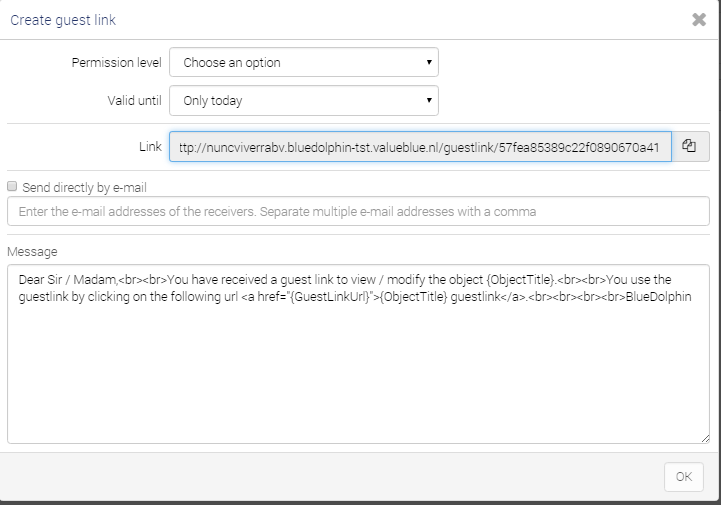The height and width of the screenshot is (505, 721).
Task: Click the Message label
Action: tap(32, 252)
